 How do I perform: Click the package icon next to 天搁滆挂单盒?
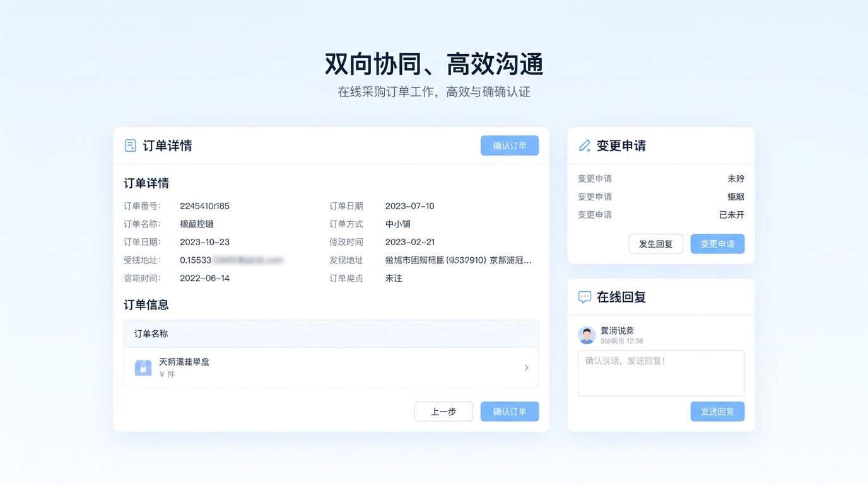(x=143, y=367)
